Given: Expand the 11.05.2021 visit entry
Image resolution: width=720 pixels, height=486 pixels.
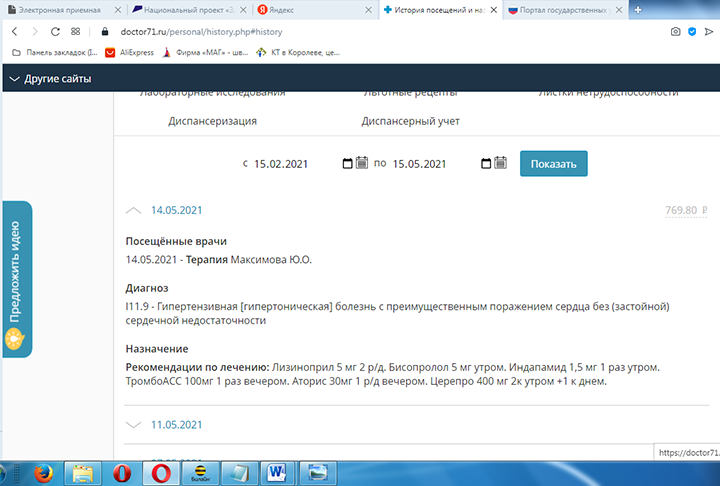Looking at the screenshot, I should 134,424.
